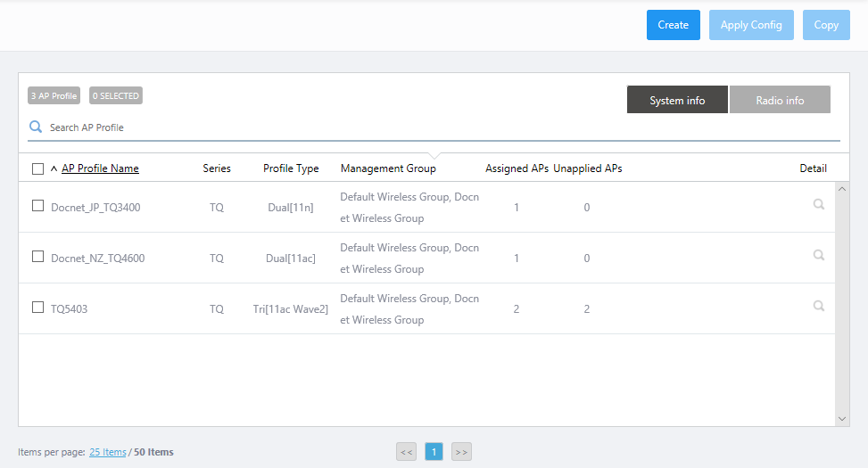This screenshot has width=868, height=468.
Task: Click the table scrollbar down arrow
Action: click(843, 418)
